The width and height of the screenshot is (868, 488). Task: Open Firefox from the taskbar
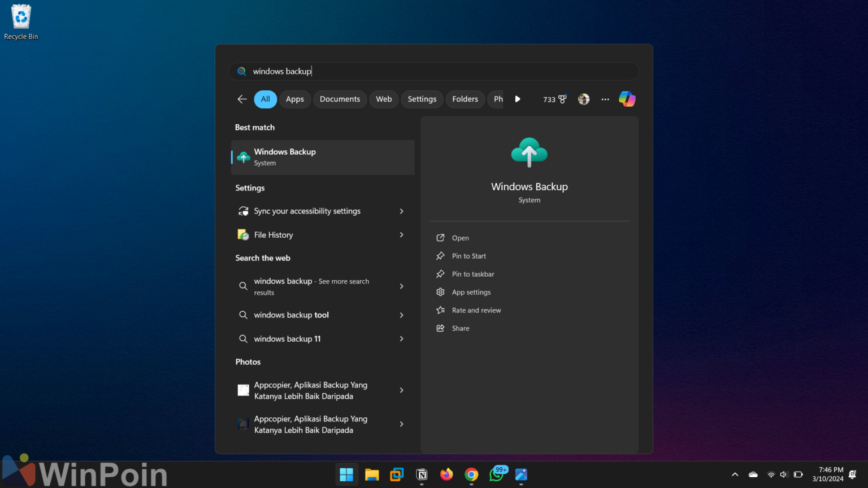[446, 475]
